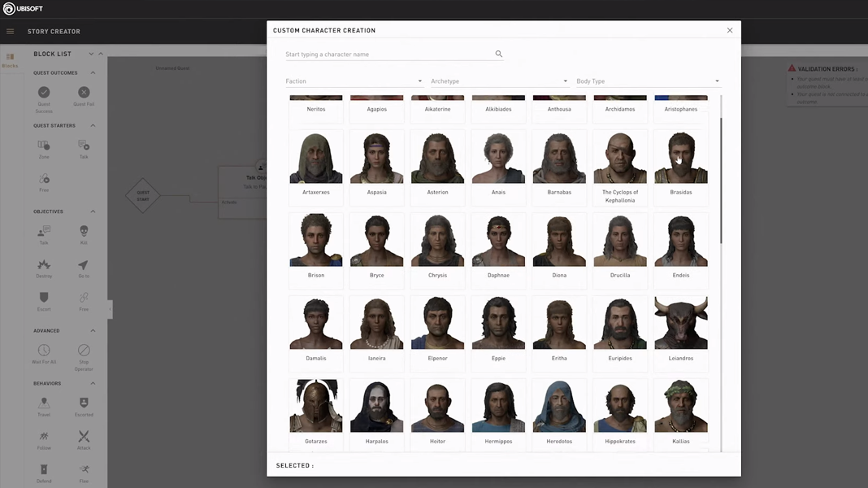Pick the Travel behavior icon
The image size is (868, 488).
(44, 403)
